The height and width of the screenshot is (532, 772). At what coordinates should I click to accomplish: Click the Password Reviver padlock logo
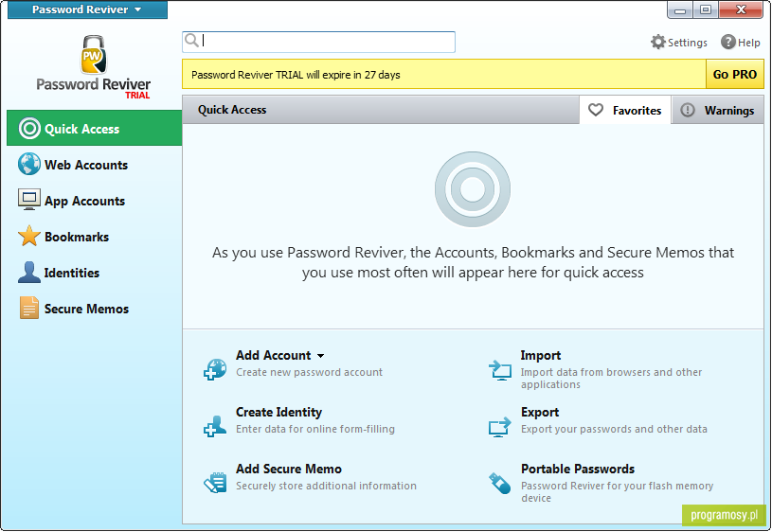[x=93, y=54]
